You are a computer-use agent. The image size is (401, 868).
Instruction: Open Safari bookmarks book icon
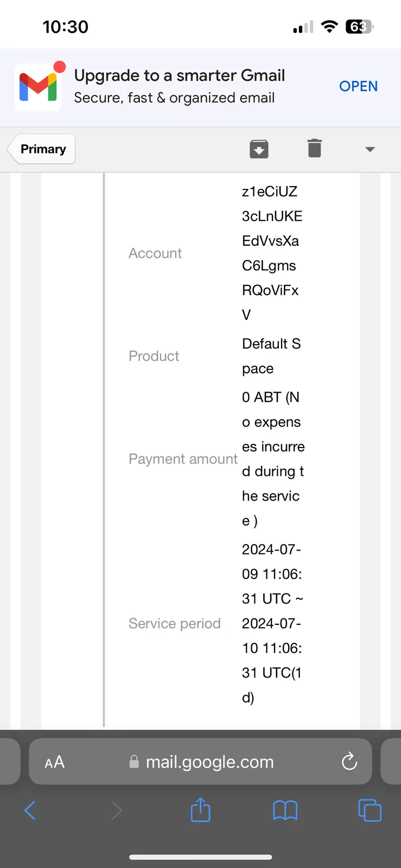(x=285, y=810)
